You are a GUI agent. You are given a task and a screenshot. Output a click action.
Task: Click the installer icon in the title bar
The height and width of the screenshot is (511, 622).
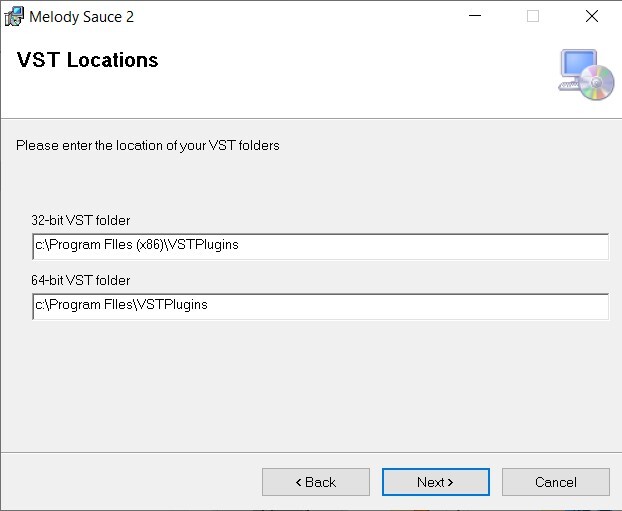[14, 17]
